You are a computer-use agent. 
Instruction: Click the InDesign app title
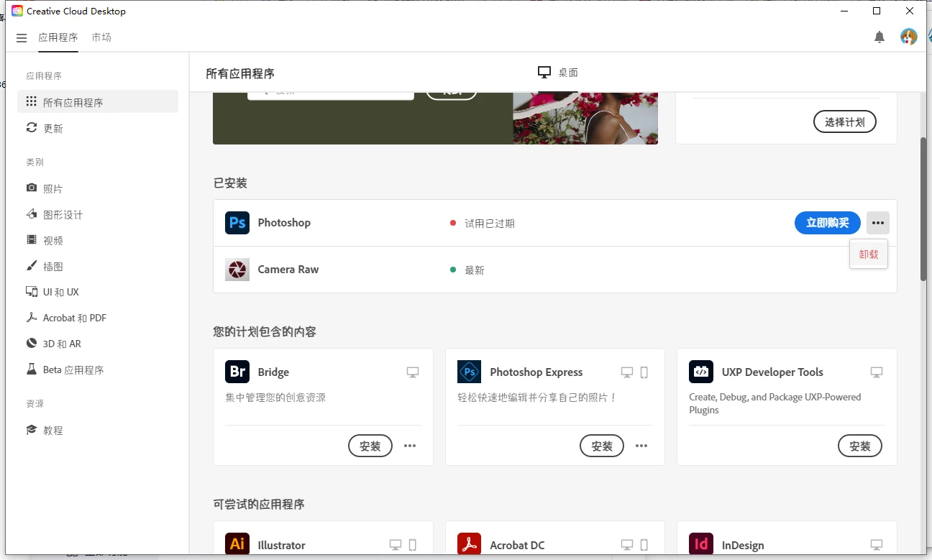pyautogui.click(x=743, y=545)
